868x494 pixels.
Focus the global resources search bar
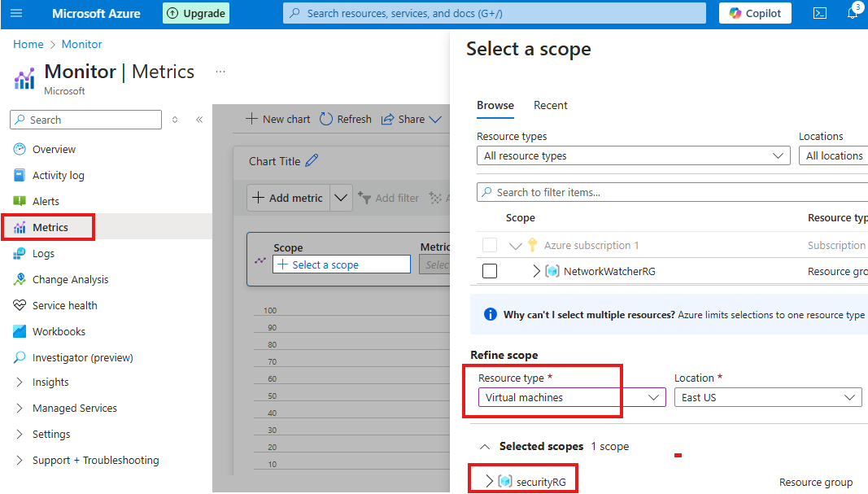(495, 13)
